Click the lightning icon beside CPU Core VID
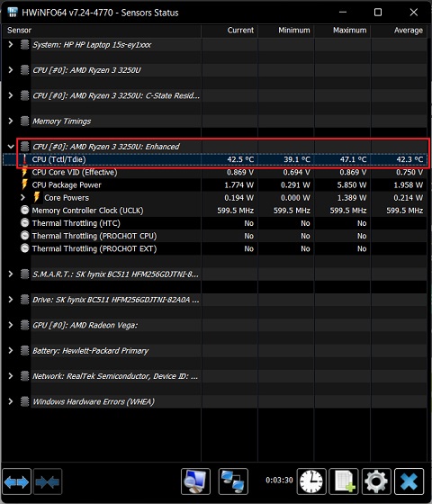This screenshot has height=504, width=432. (24, 172)
